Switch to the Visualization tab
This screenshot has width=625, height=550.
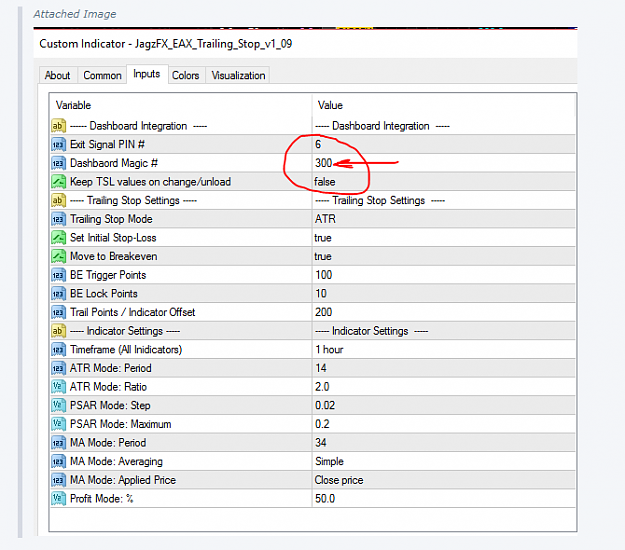[x=238, y=75]
